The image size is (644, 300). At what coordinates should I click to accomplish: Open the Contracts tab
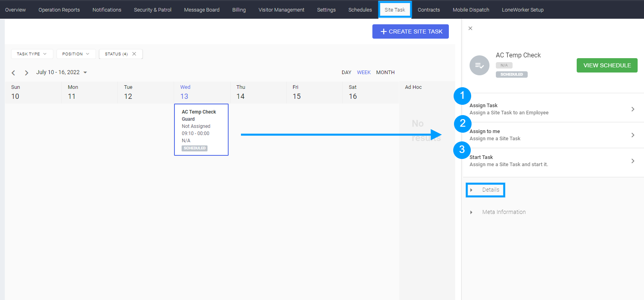pos(429,10)
